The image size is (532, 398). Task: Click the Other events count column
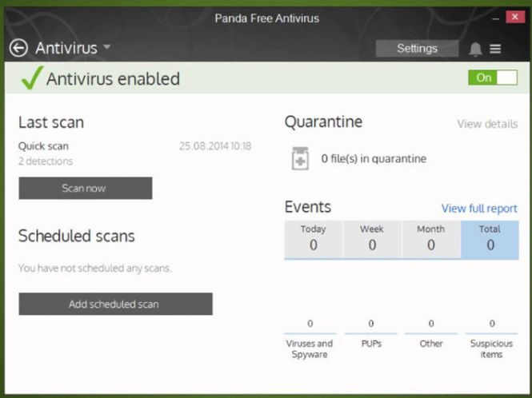point(431,334)
